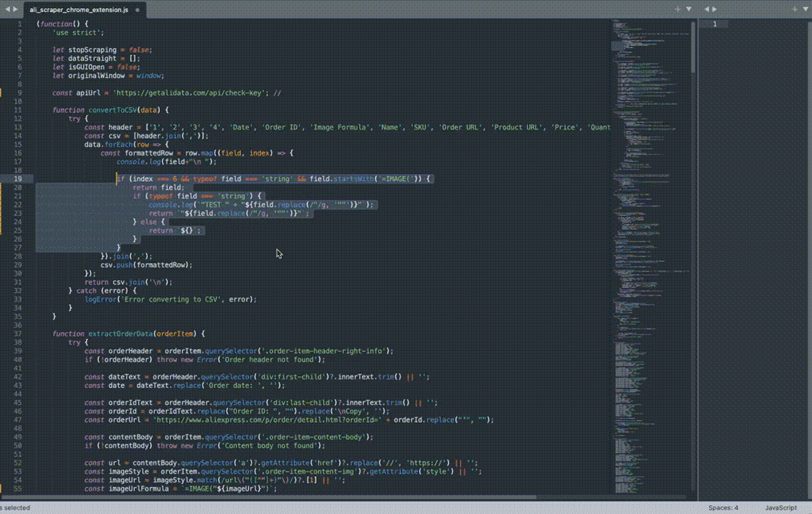Open the JavaScript syntax selector in the status bar
812x514 pixels.
780,507
